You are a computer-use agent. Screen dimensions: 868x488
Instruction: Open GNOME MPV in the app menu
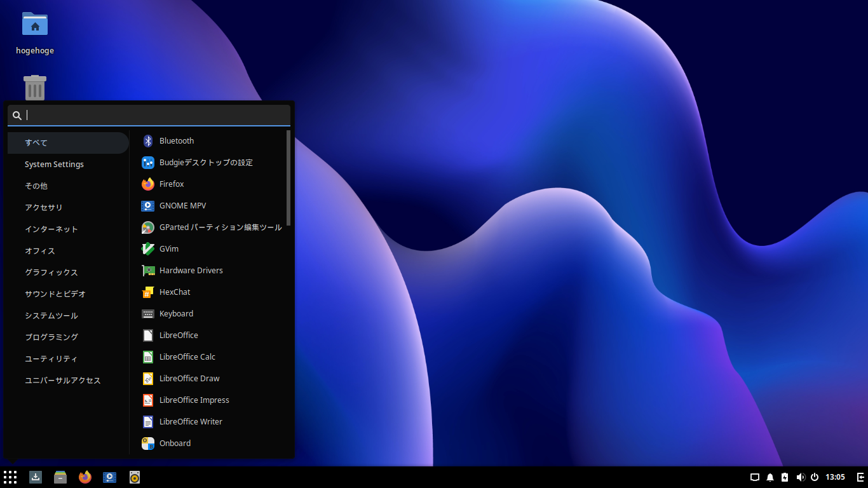(208, 206)
